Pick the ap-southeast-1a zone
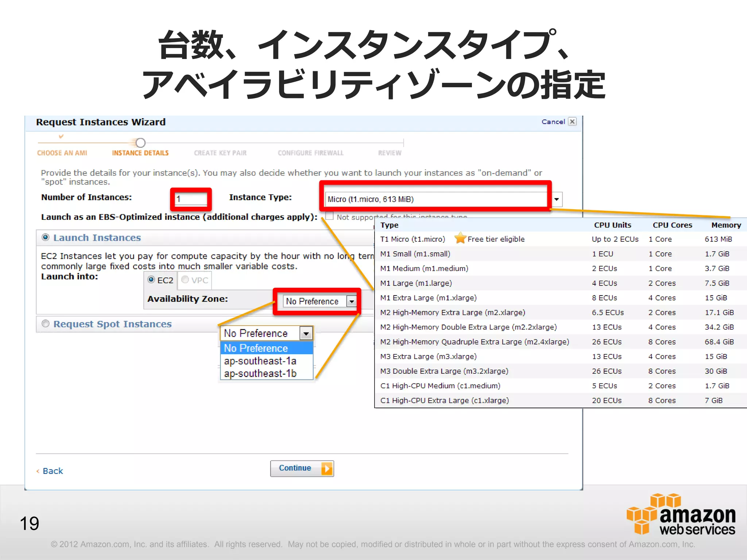The height and width of the screenshot is (560, 747). click(x=267, y=361)
